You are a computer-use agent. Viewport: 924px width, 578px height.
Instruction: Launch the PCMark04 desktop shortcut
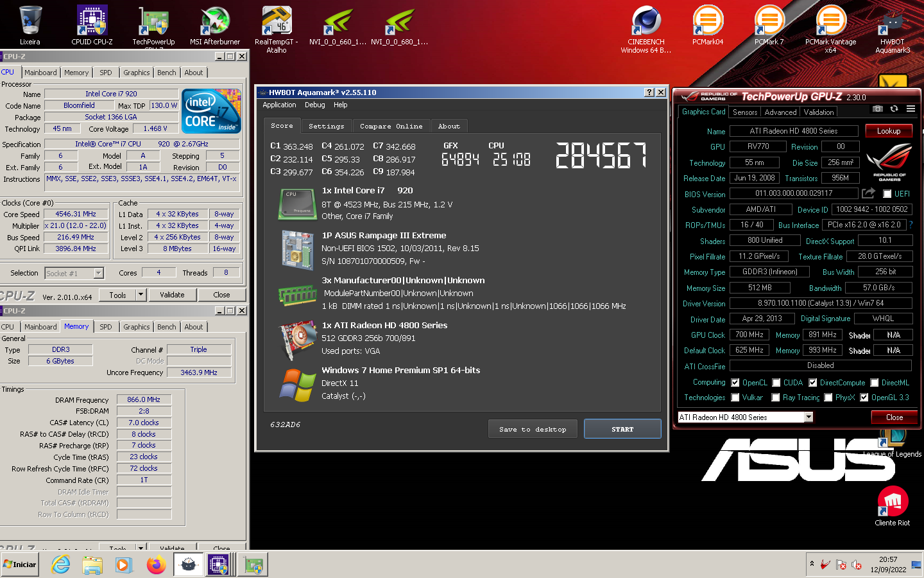[x=708, y=26]
